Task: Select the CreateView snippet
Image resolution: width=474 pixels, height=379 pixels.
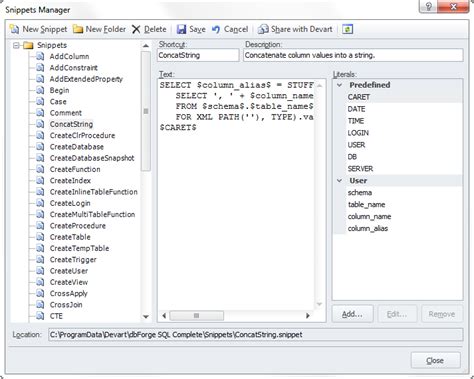Action: coord(69,282)
